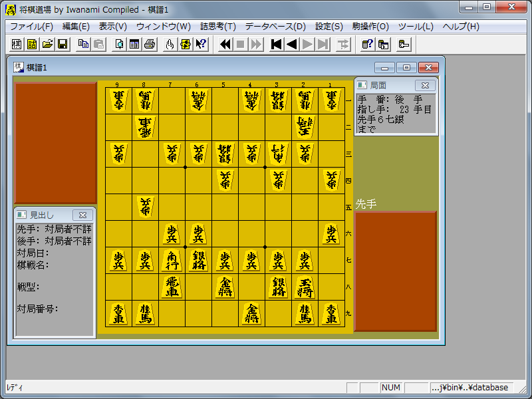
Task: Select the sente king at 2八
Action: 305,287
